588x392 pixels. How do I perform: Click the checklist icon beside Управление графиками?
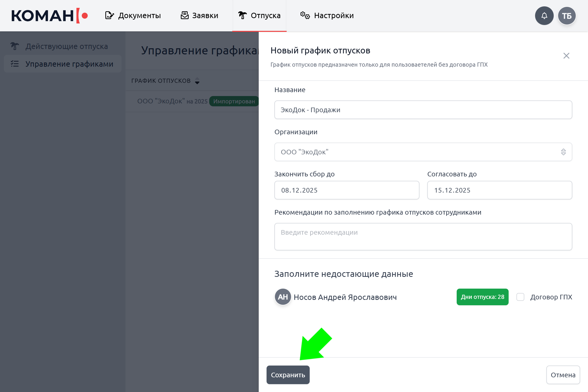(x=14, y=64)
